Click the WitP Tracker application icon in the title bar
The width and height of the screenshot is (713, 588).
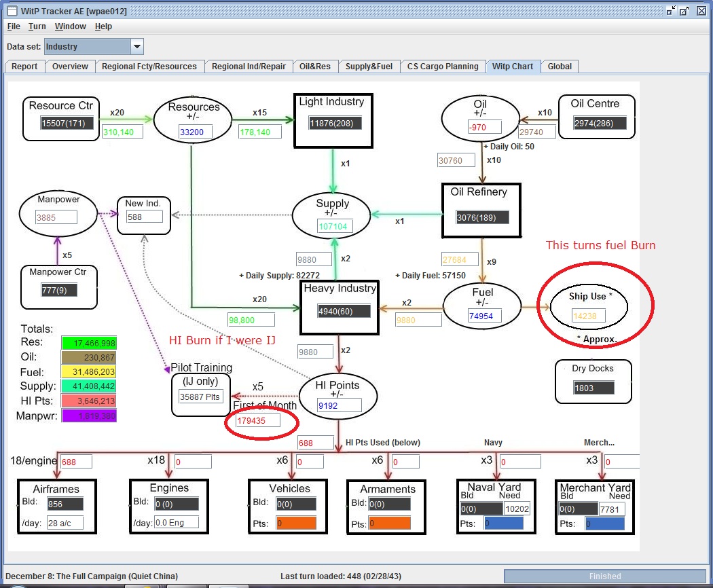click(13, 11)
